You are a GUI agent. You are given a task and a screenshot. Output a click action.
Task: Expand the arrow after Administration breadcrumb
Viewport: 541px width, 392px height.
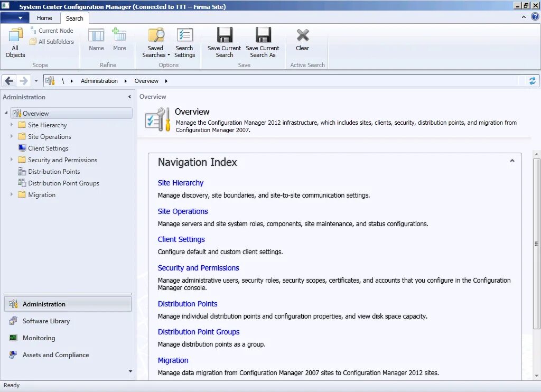point(126,81)
